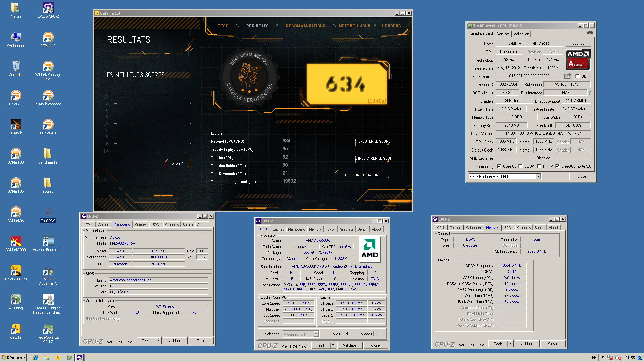Screen dimensions: 644x362
Task: Open the HWBOT Unigine Heaven Benchmark icon
Action: click(x=48, y=304)
